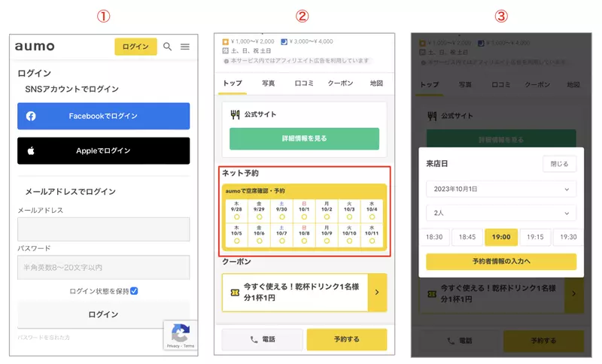The image size is (602, 364).
Task: Switch to the 口コミ tab in screen 2
Action: point(304,83)
